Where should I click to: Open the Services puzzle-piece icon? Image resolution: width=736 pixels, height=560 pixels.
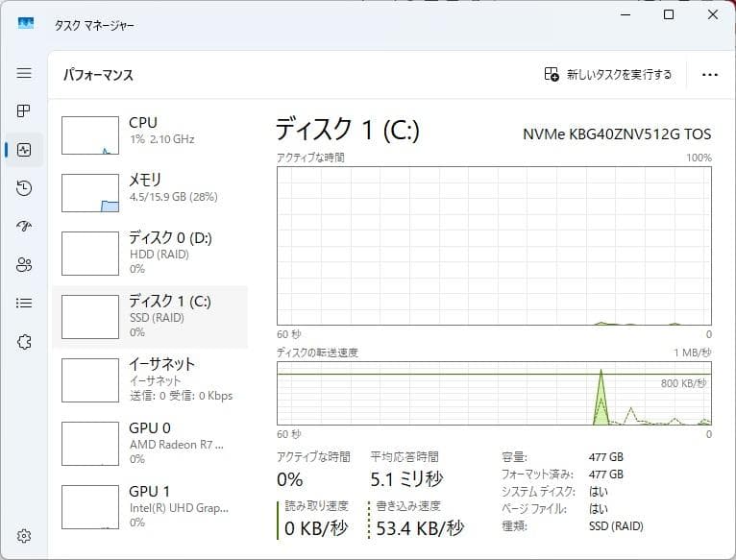pos(24,342)
